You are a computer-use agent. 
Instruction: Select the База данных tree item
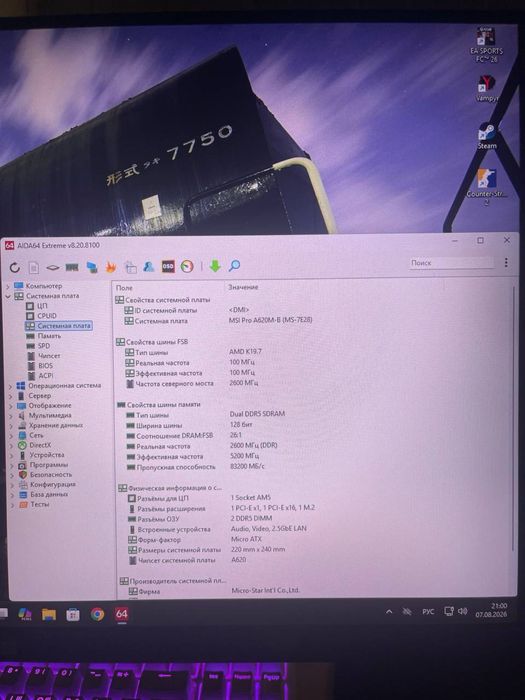(x=44, y=495)
